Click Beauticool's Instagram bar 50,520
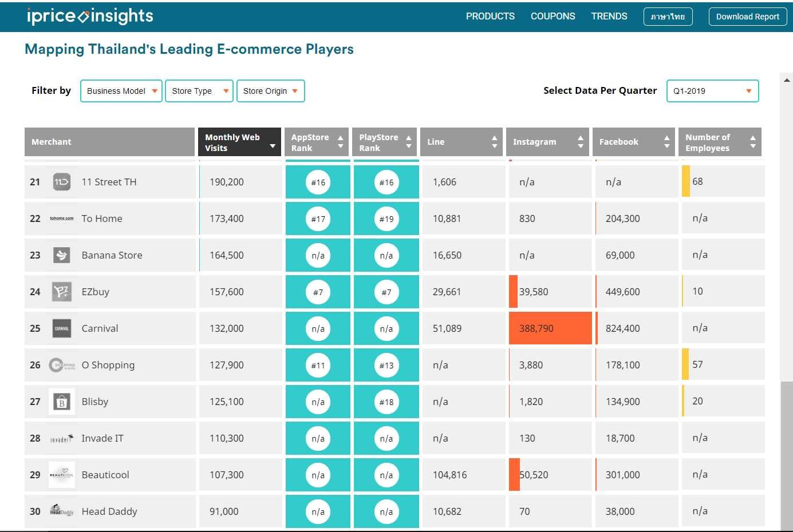 pos(514,475)
